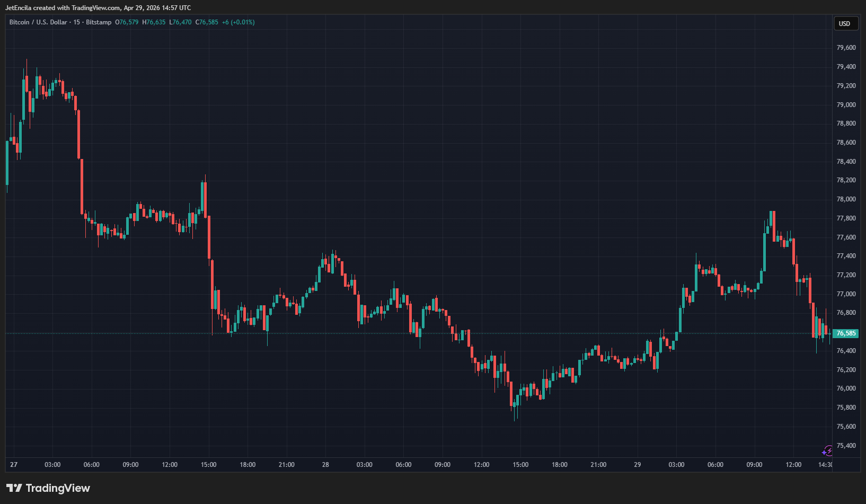
Task: Click the 75,400 level on price axis
Action: click(846, 446)
